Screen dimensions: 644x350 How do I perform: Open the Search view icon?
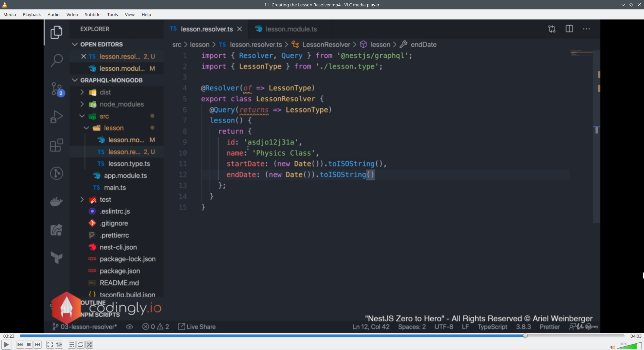pyautogui.click(x=56, y=60)
